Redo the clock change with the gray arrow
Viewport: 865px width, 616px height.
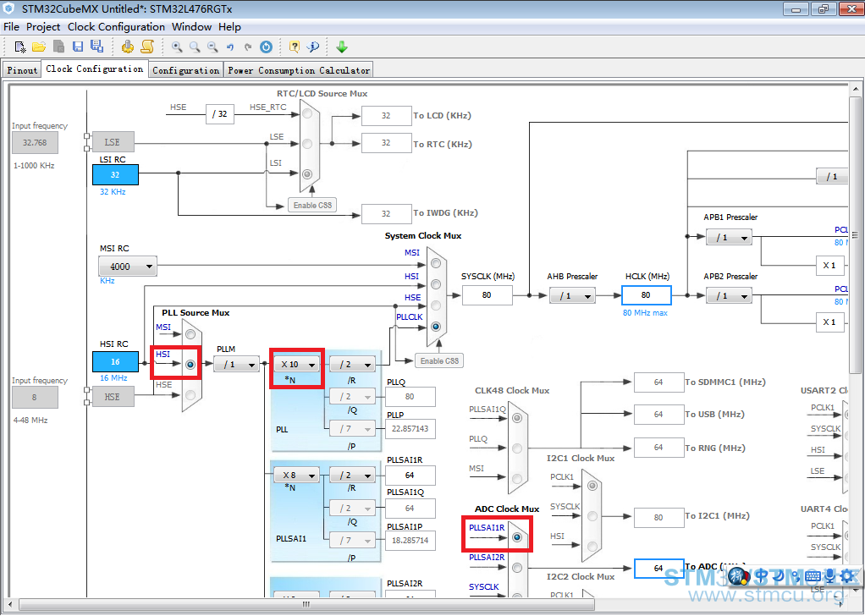click(248, 47)
